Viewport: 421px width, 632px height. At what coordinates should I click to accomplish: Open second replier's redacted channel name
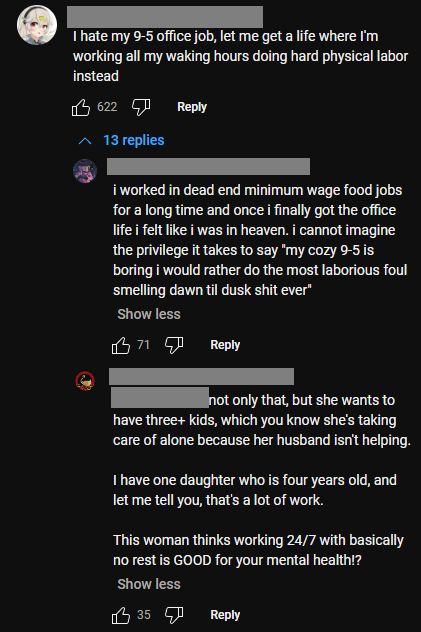201,376
